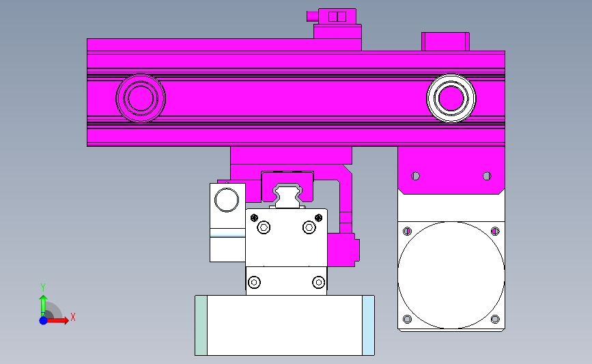The image size is (592, 364).
Task: Select the wide white base block at the bottom
Action: coord(285,326)
